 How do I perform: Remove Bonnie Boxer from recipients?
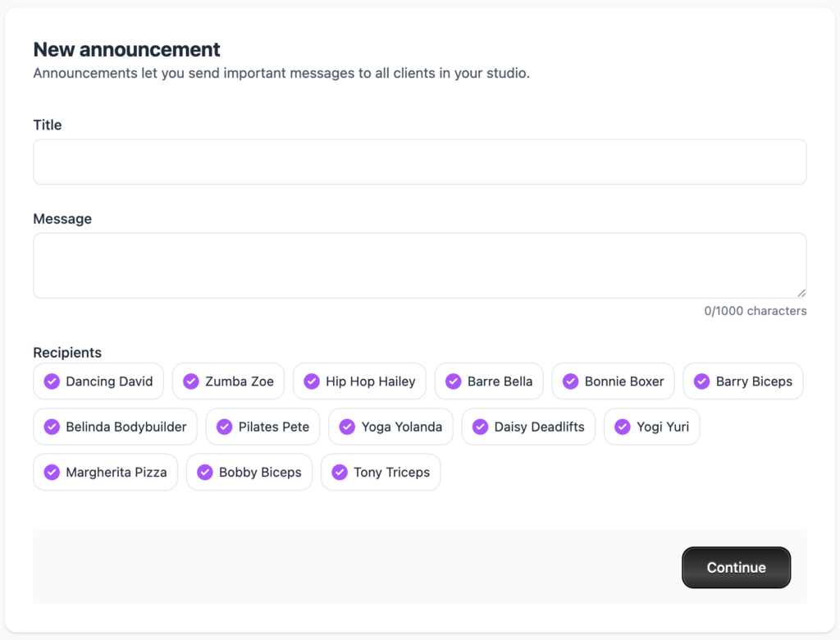613,382
